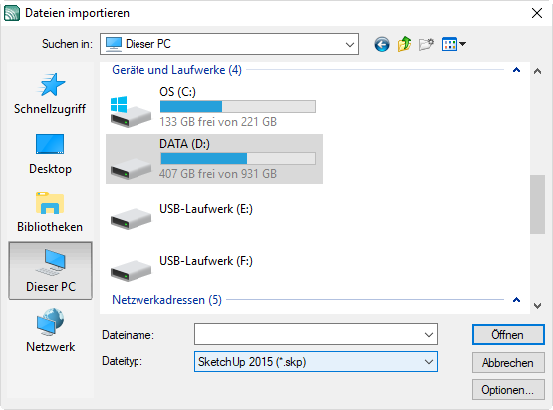Expand the Suchen in location dropdown
Image resolution: width=553 pixels, height=410 pixels.
coord(229,44)
